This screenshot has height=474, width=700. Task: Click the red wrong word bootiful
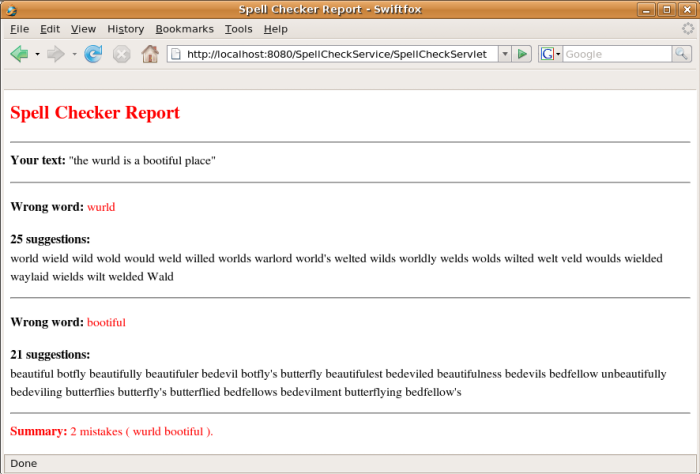coord(106,322)
